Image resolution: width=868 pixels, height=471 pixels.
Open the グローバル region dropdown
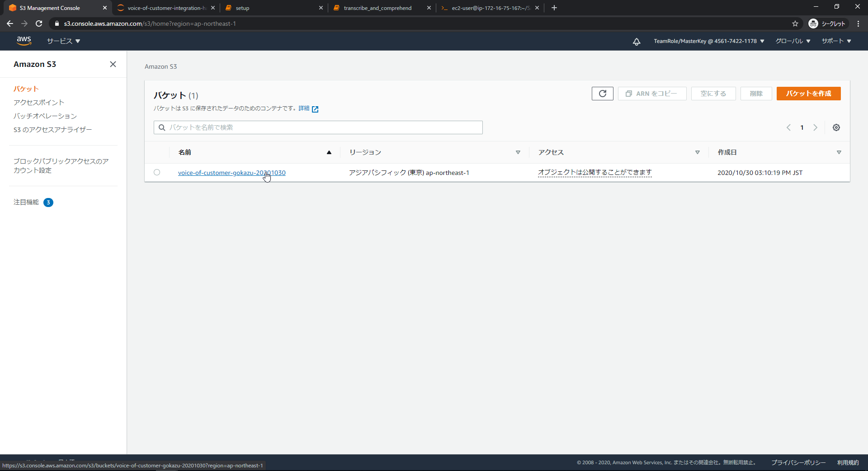[x=793, y=41]
